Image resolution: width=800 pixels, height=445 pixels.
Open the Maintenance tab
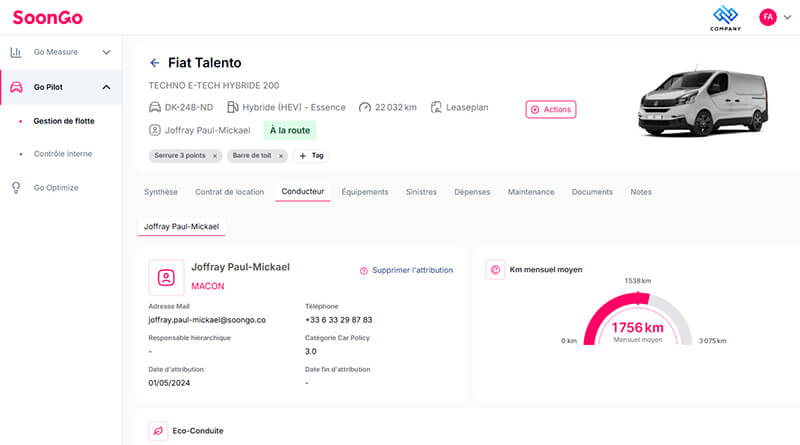coord(530,192)
